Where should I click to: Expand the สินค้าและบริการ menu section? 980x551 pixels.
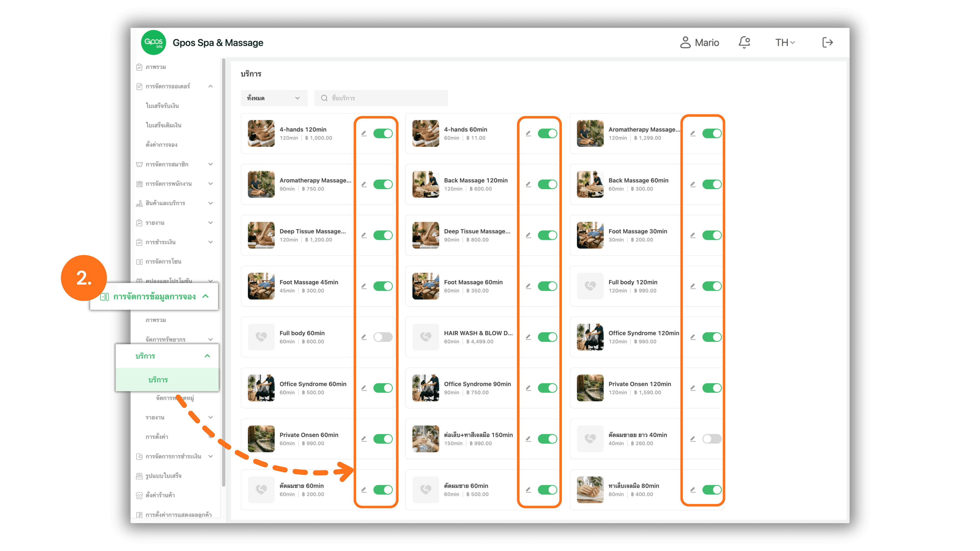[x=175, y=204]
